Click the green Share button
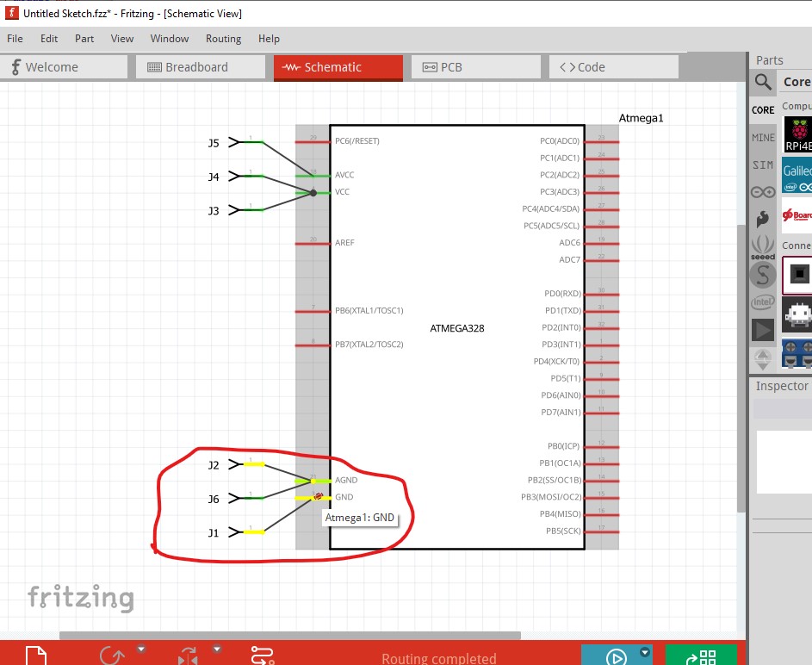The height and width of the screenshot is (665, 812). click(x=701, y=656)
